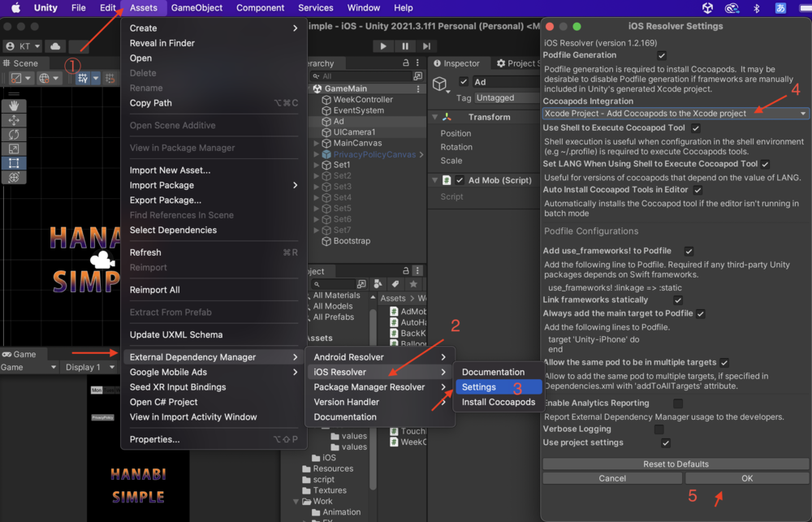Click the Hierarchy search filter icon
This screenshot has height=522, width=812.
[417, 76]
